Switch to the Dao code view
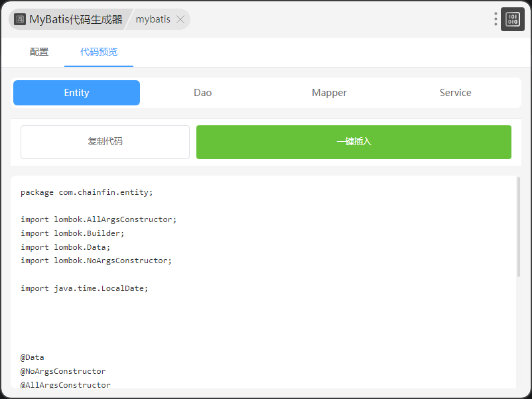This screenshot has height=399, width=532. (203, 93)
